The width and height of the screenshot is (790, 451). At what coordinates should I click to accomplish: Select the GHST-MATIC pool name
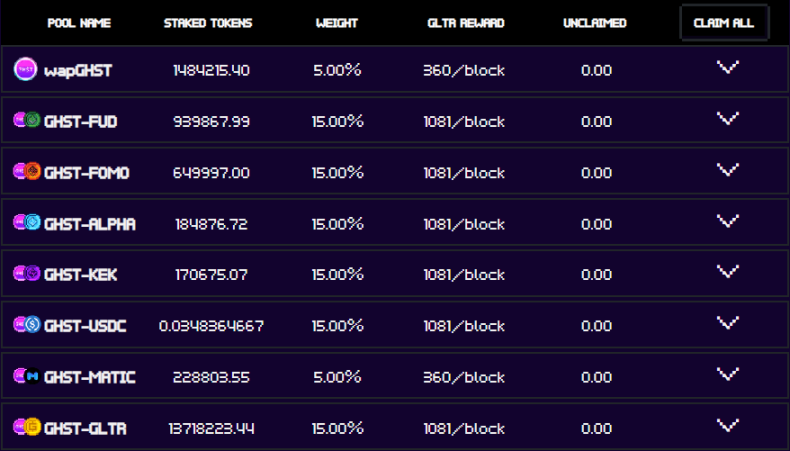[90, 377]
